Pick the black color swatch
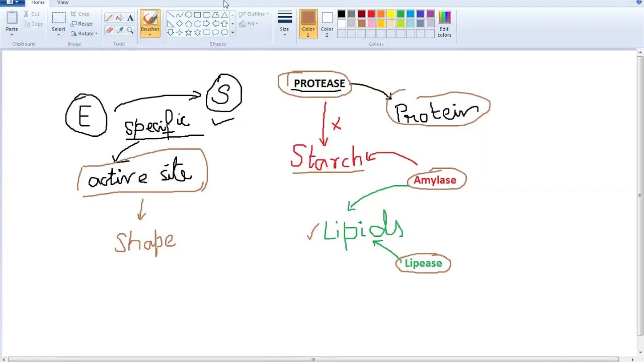 342,14
